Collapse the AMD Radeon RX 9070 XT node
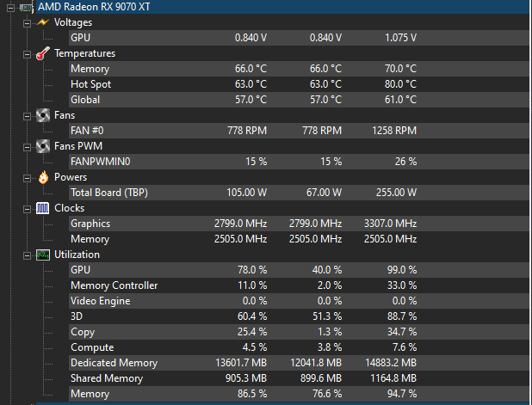This screenshot has width=532, height=405. pos(11,7)
